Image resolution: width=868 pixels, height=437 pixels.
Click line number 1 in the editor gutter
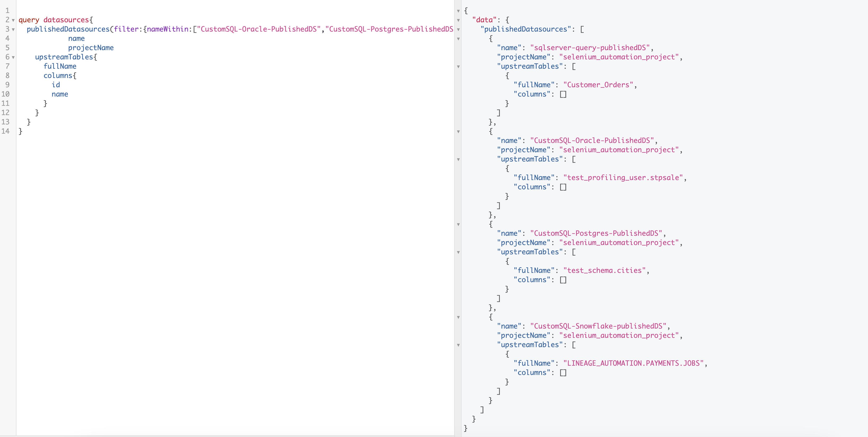(x=7, y=11)
